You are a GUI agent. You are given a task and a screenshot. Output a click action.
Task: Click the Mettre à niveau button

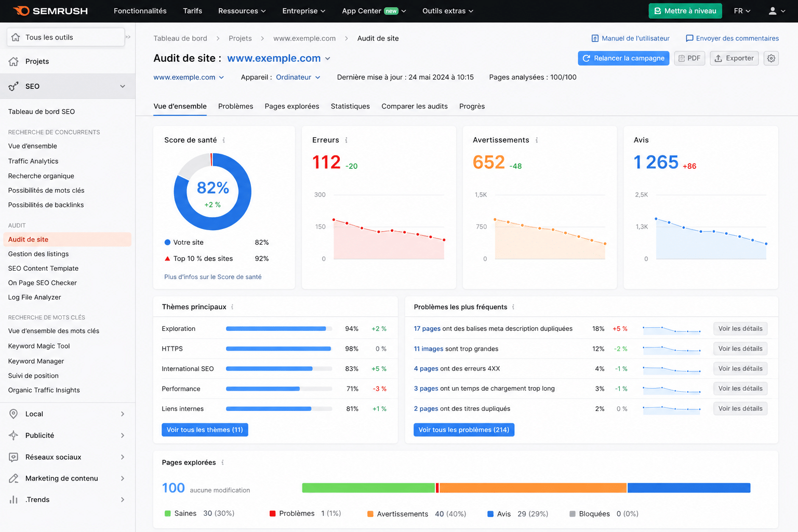click(685, 11)
